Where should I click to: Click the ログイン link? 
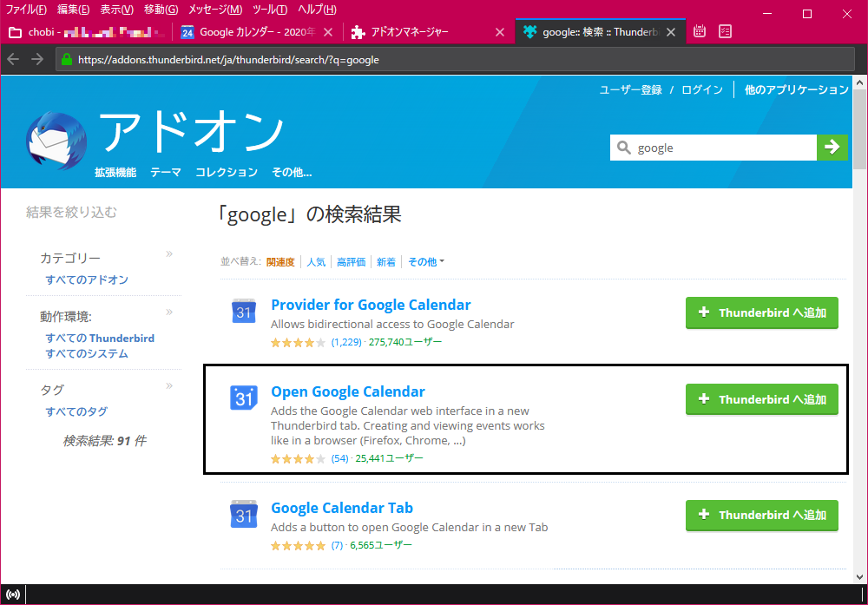click(702, 89)
